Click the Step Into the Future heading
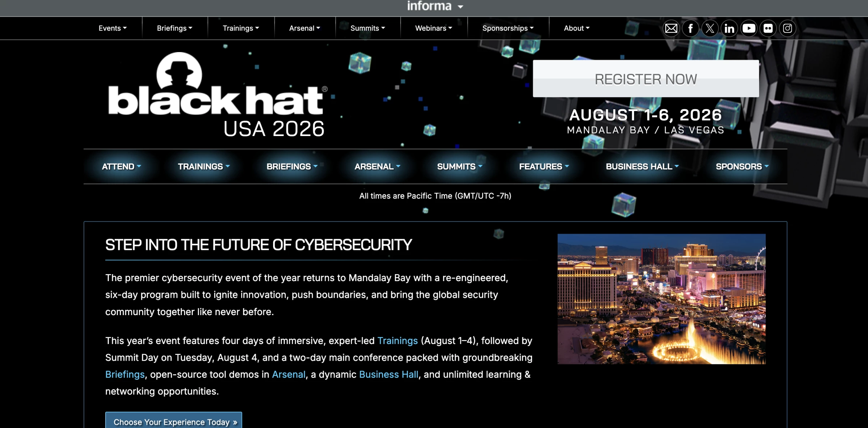868x428 pixels. pyautogui.click(x=259, y=245)
